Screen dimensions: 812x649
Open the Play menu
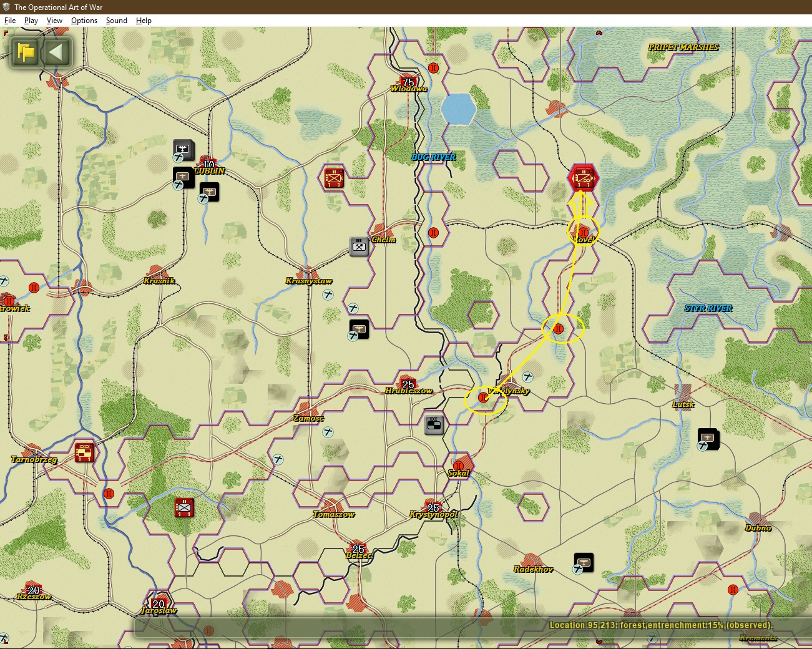(x=31, y=21)
